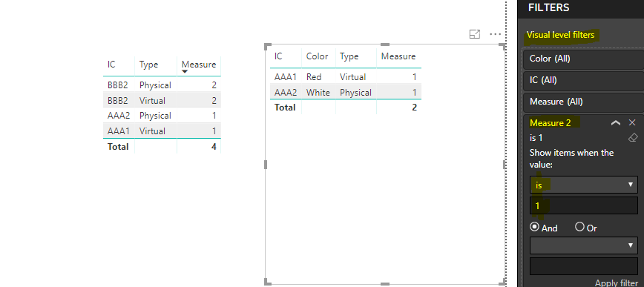Expand the IC (All) filter card
The image size is (644, 287).
coord(583,80)
